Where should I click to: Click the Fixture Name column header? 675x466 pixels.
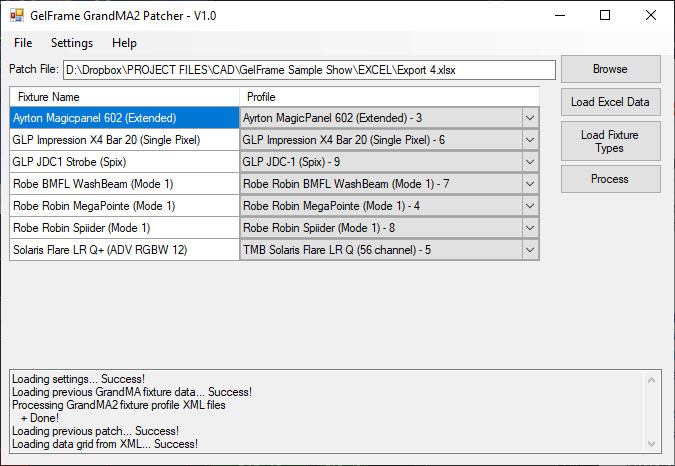124,97
